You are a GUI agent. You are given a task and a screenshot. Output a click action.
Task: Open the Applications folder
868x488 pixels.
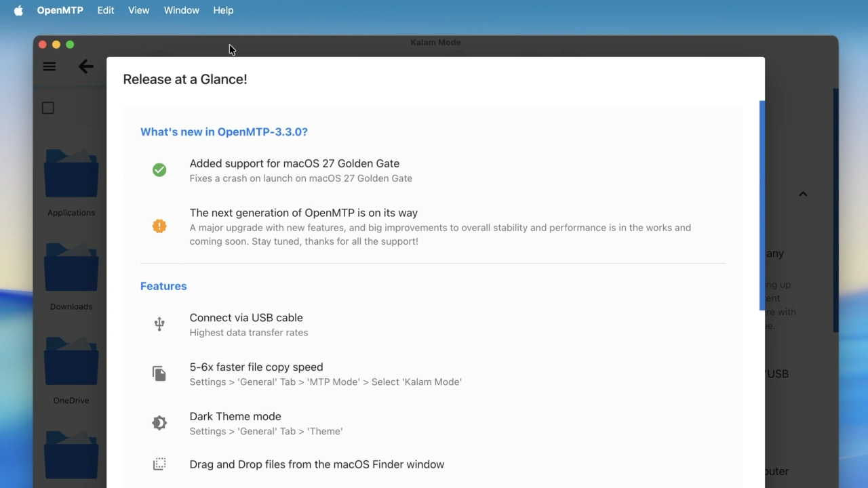[x=71, y=174]
